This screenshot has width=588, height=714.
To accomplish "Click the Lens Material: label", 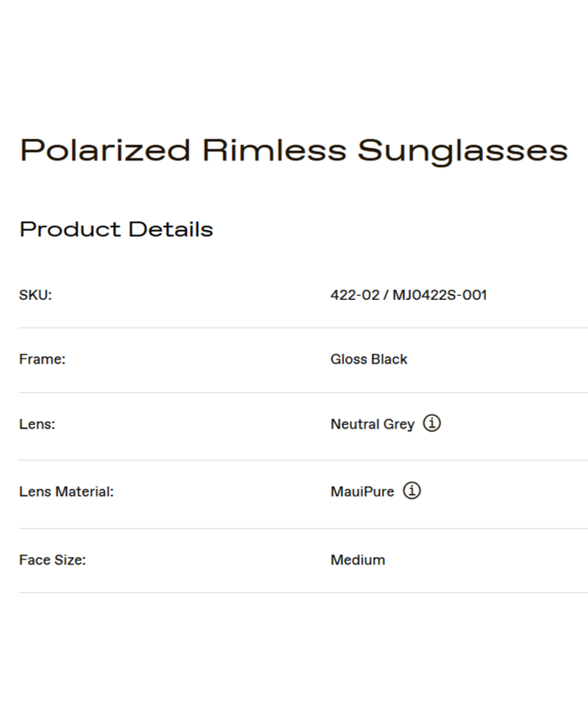I will point(66,491).
